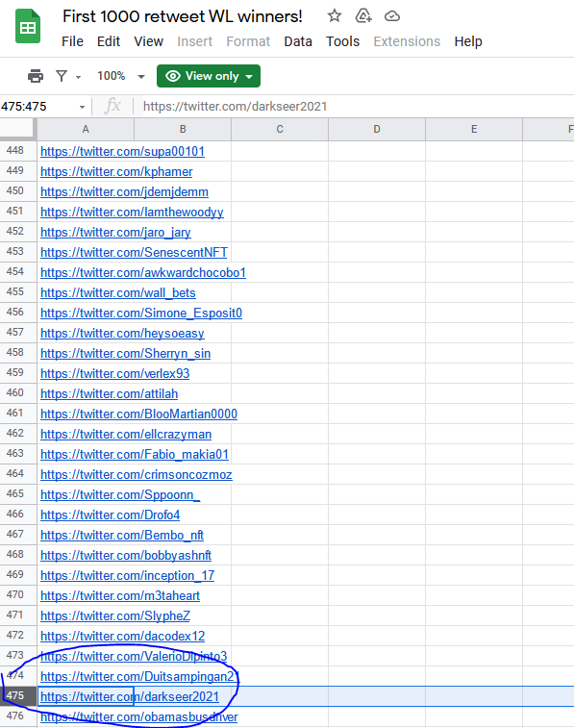Select column D header

tap(377, 129)
